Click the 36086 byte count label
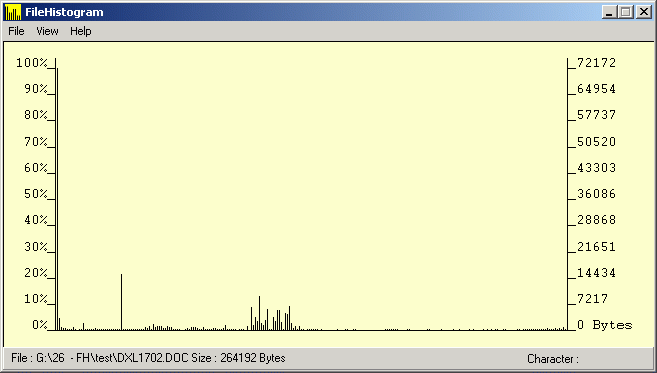 click(x=597, y=194)
